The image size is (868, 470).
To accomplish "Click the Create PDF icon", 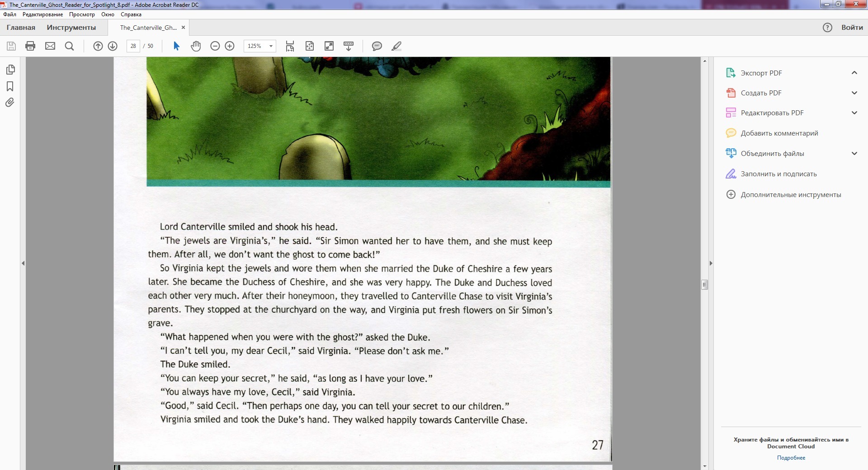I will pos(731,93).
